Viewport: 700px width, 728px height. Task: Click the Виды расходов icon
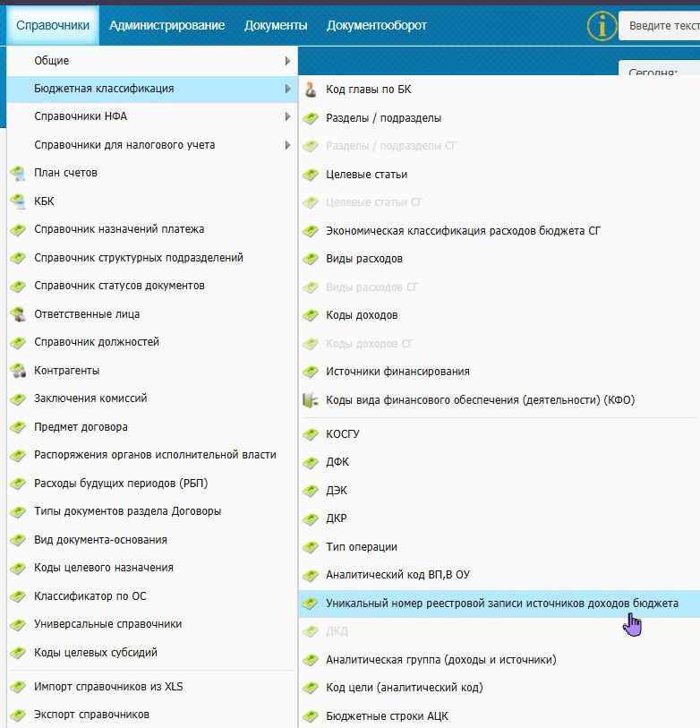click(x=311, y=259)
